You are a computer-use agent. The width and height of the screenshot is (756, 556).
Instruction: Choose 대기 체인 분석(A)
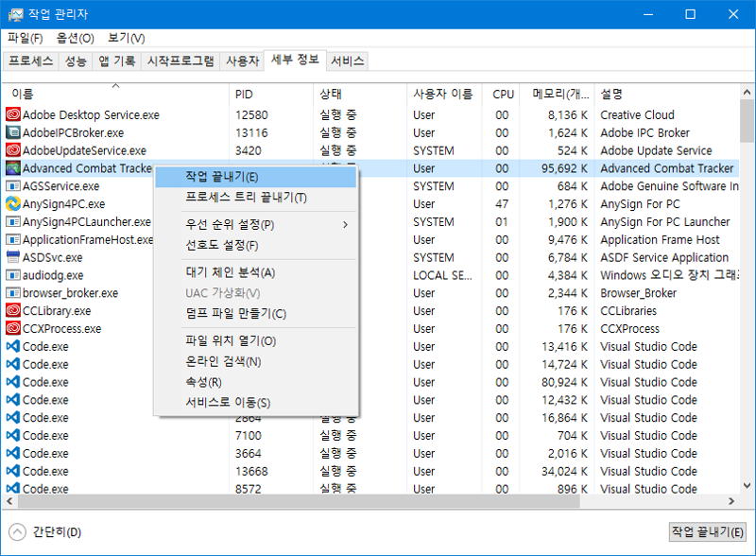256,272
